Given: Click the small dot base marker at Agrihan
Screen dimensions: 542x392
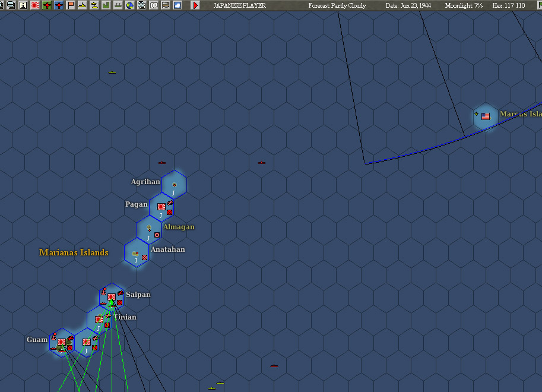Looking at the screenshot, I should (x=174, y=184).
